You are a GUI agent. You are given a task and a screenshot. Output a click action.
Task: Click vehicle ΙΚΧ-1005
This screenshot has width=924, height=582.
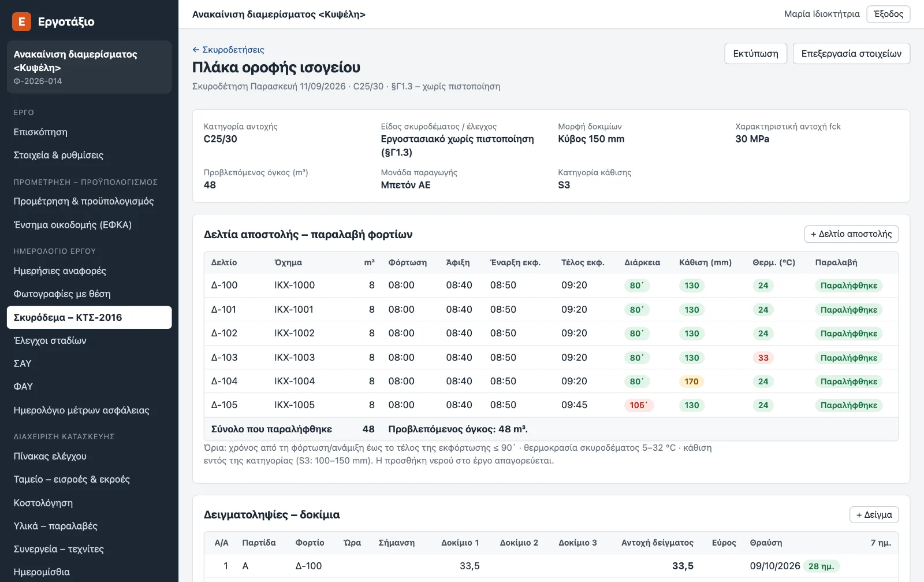point(295,405)
